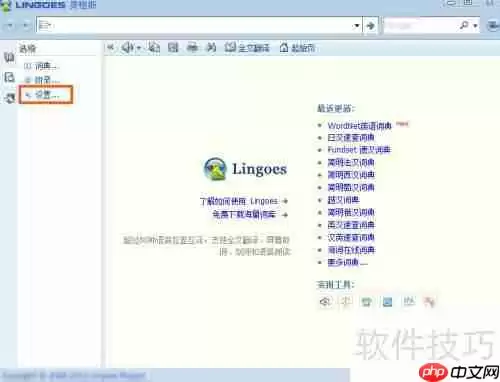This screenshot has width=500, height=382.
Task: Click the web search box
Action: 421,25
